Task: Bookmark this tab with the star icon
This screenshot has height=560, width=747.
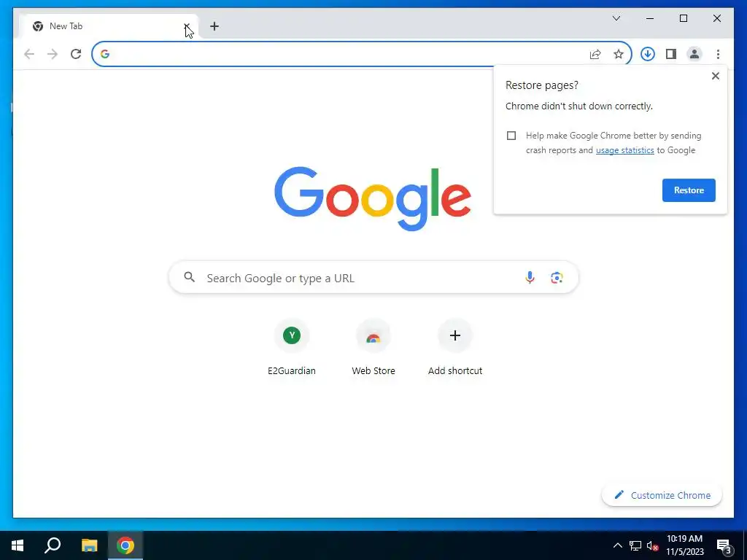Action: point(619,54)
